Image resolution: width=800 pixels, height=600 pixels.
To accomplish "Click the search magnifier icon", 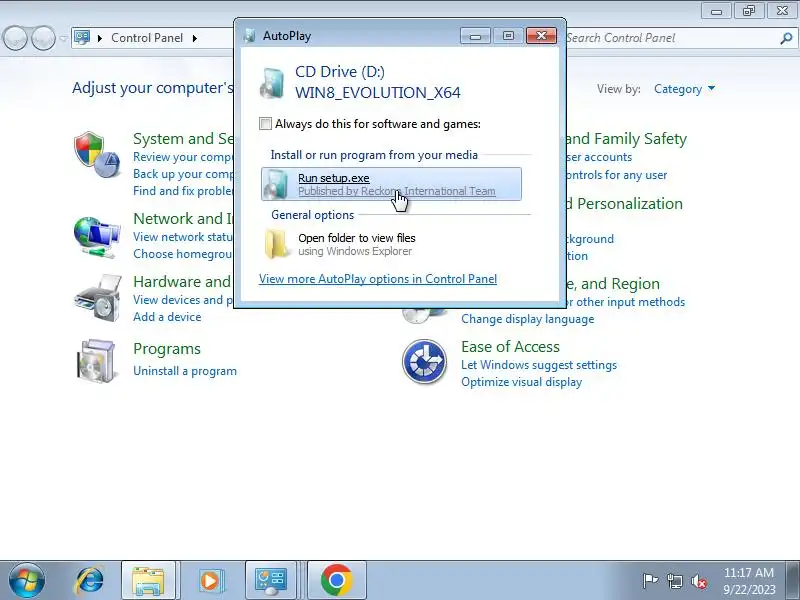I will point(786,38).
